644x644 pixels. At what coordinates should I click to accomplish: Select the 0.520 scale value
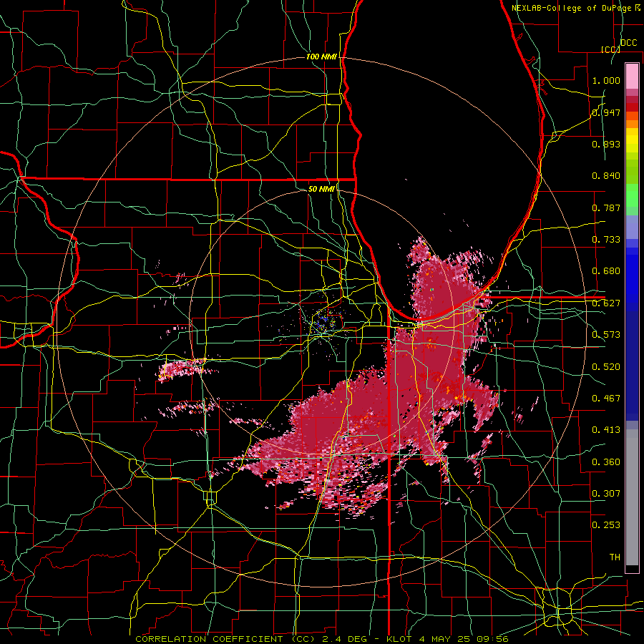tap(606, 367)
